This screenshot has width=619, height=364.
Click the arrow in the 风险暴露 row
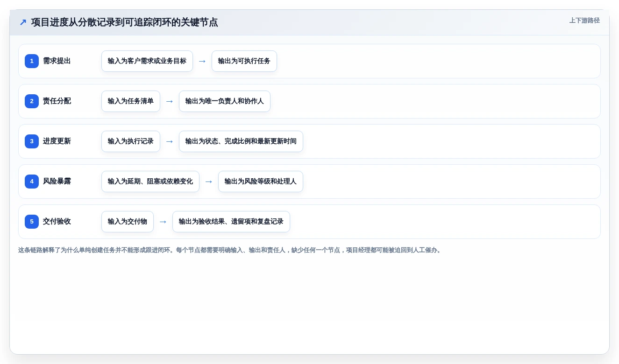(x=209, y=182)
